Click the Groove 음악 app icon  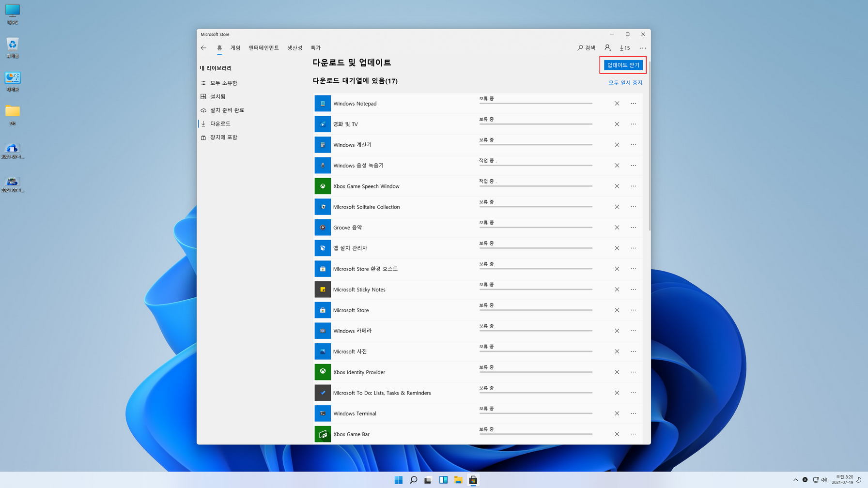click(323, 228)
